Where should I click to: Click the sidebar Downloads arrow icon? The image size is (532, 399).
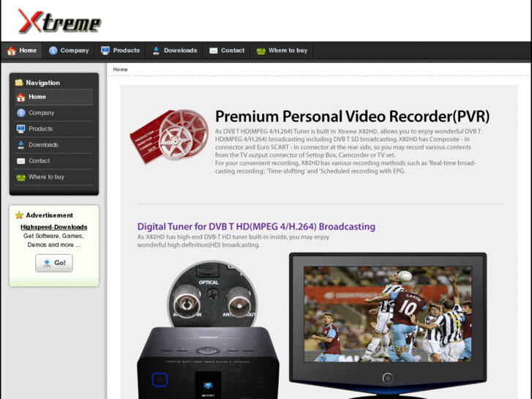20,145
